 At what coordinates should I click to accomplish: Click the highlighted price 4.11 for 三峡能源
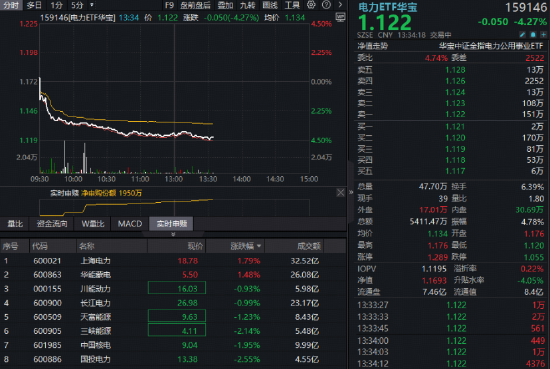tap(177, 330)
